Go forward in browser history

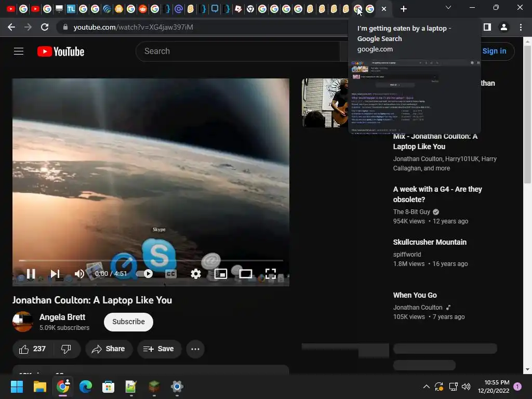pos(28,27)
